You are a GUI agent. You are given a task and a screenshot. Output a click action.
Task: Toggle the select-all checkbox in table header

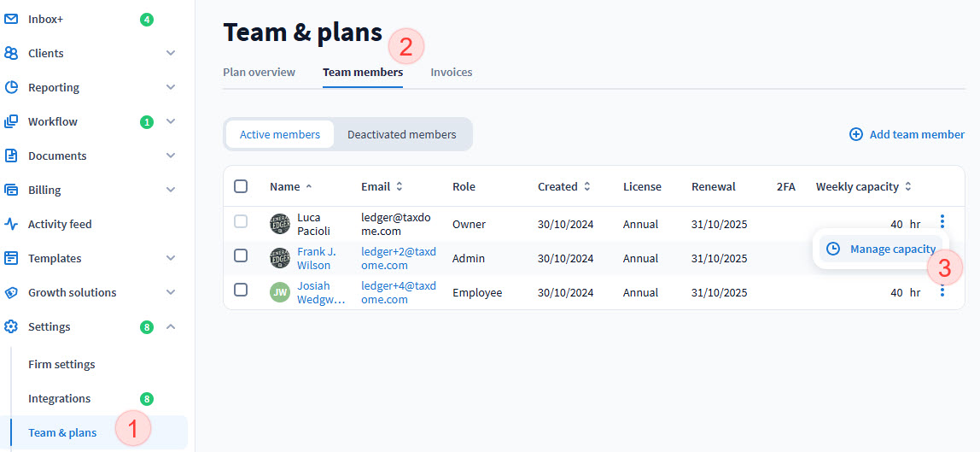pyautogui.click(x=241, y=186)
